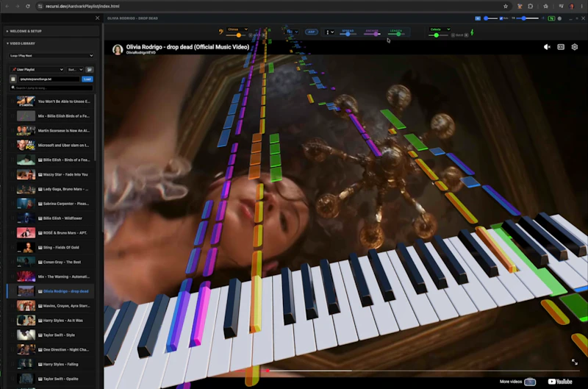Open the video title link
Viewport: 588px width, 389px height.
coord(187,47)
